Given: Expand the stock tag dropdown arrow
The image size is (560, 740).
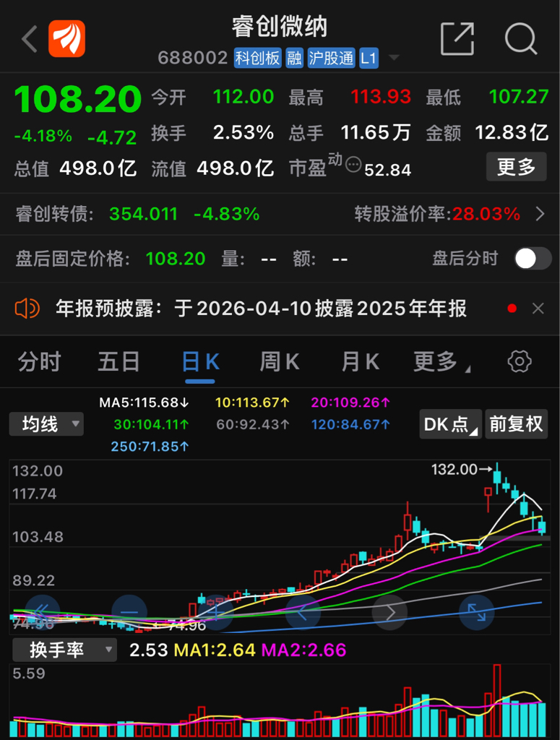Looking at the screenshot, I should click(394, 58).
